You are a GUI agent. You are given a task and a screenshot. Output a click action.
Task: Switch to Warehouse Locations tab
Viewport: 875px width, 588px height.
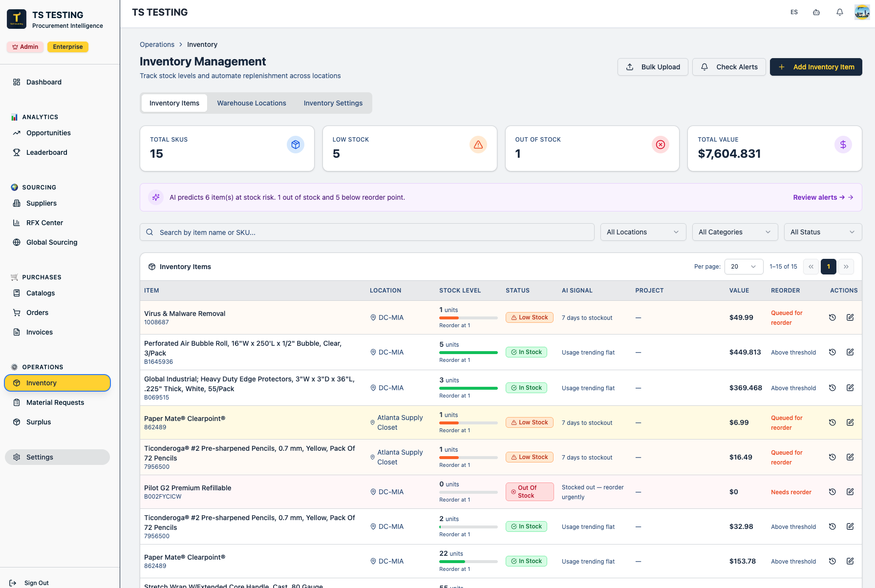tap(252, 103)
